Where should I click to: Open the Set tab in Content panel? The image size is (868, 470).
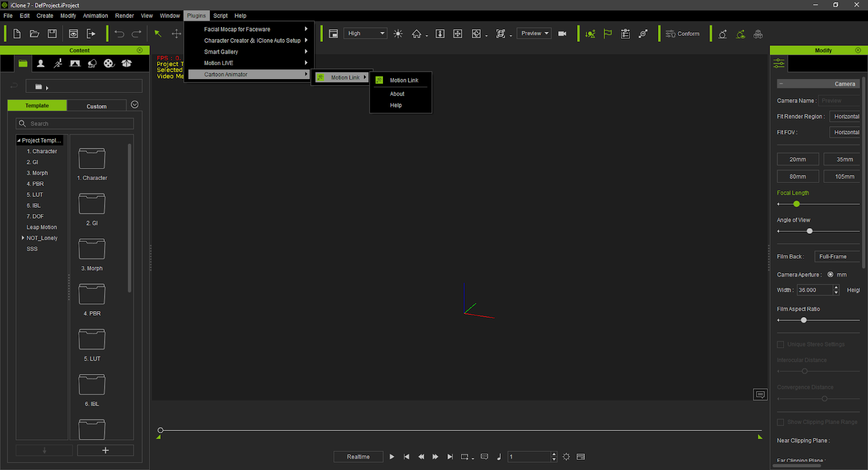pos(75,63)
